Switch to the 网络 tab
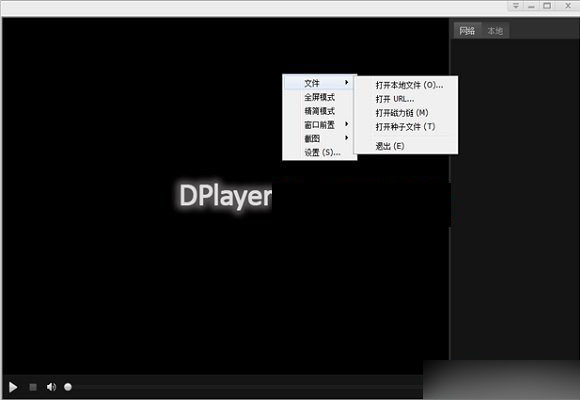Screen dimensions: 580x400 coord(467,31)
